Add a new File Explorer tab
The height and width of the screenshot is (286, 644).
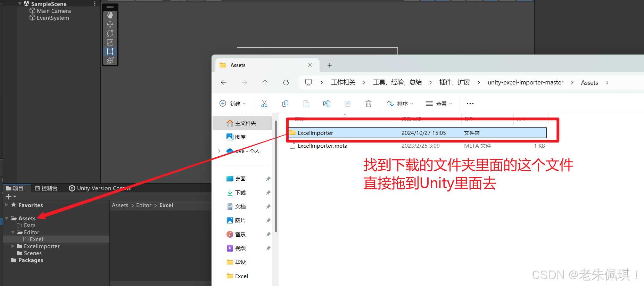click(330, 65)
